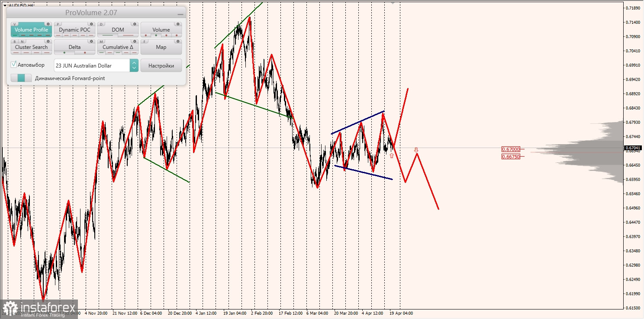Click the P hotkey tag on Dynamic POC
Screen dimensions: 644x319
tap(58, 24)
